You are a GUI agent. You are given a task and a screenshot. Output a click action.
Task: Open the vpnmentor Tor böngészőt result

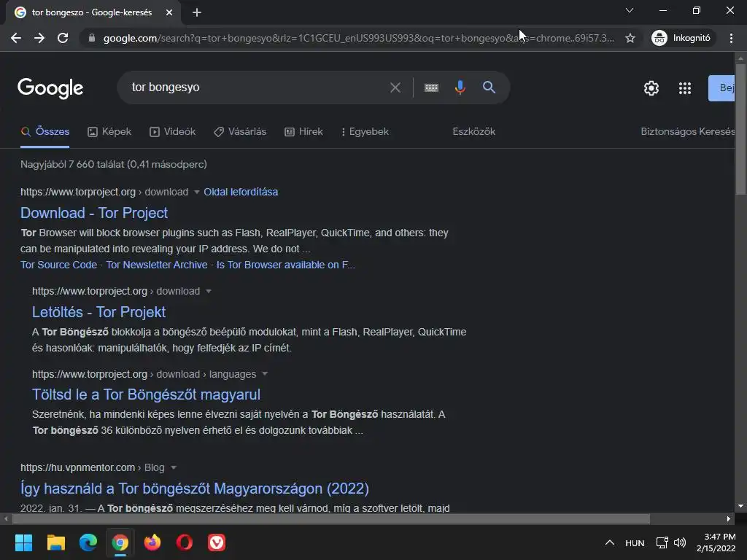194,489
